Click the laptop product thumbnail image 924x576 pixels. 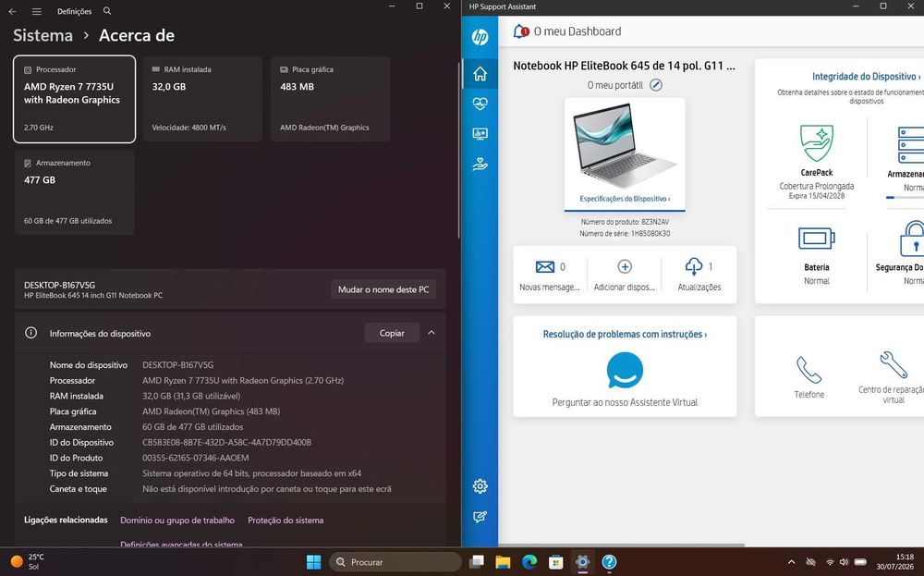[625, 146]
